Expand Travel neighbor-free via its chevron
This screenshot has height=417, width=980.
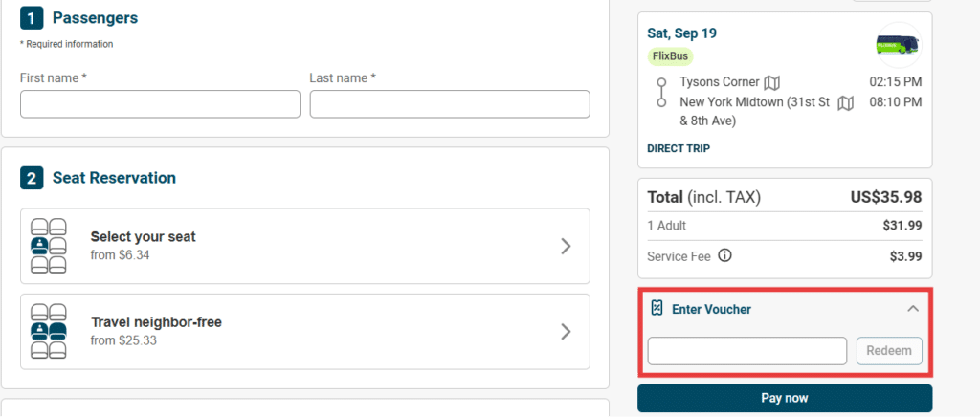coord(566,331)
